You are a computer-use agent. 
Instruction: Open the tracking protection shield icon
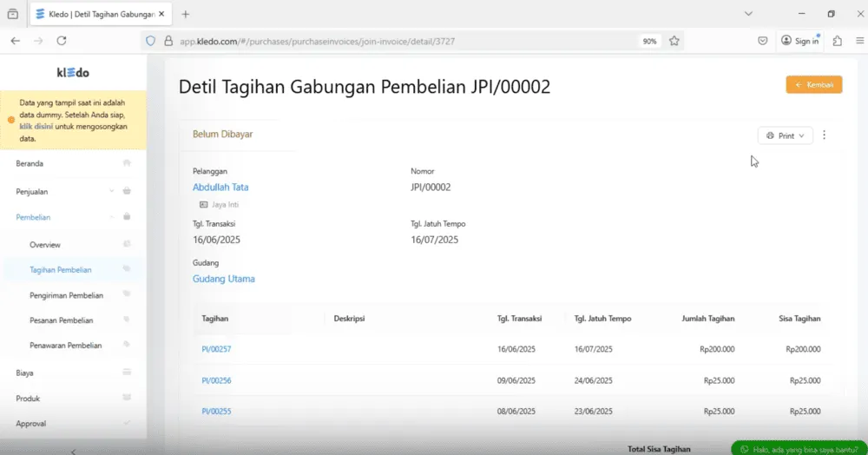(x=150, y=41)
